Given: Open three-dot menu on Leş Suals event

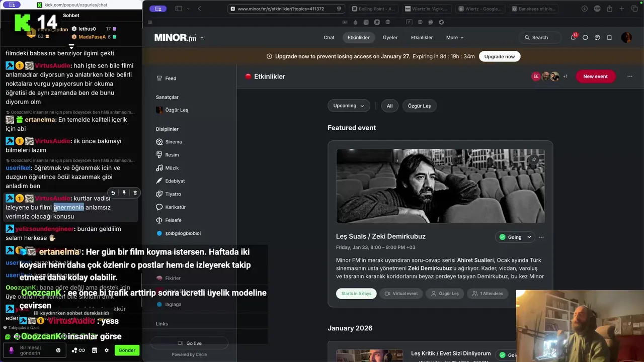Looking at the screenshot, I should click(x=541, y=237).
